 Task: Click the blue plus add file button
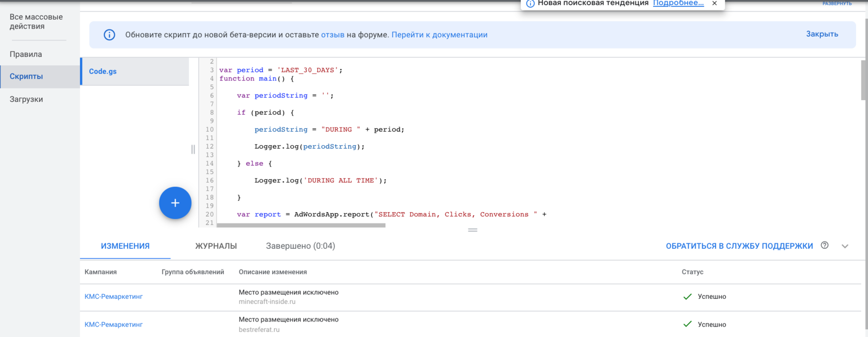click(175, 203)
